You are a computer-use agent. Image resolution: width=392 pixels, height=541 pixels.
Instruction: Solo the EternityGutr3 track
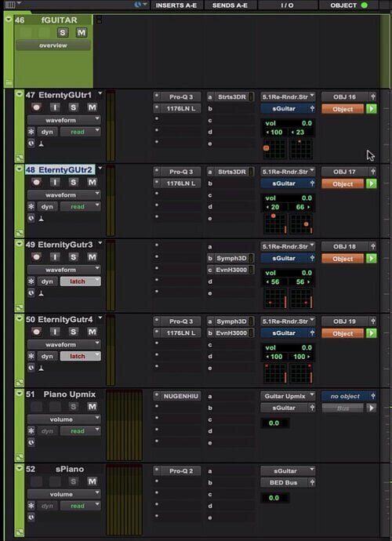(x=73, y=257)
